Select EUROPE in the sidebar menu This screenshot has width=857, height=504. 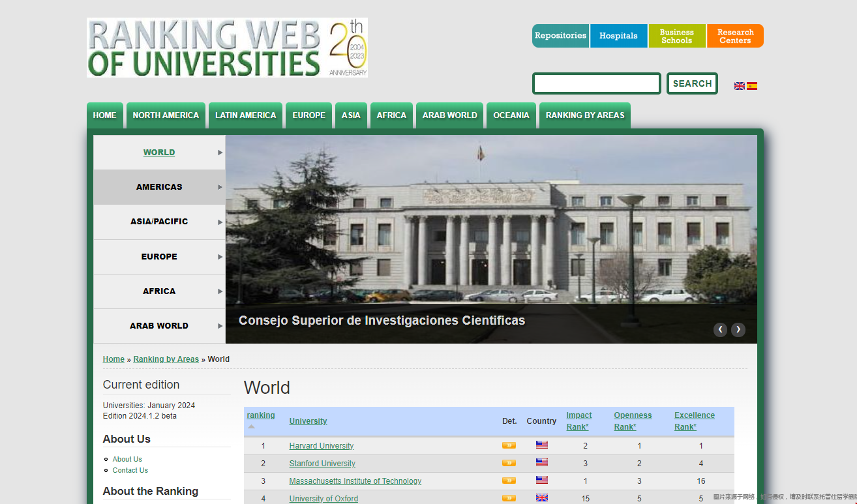tap(159, 257)
